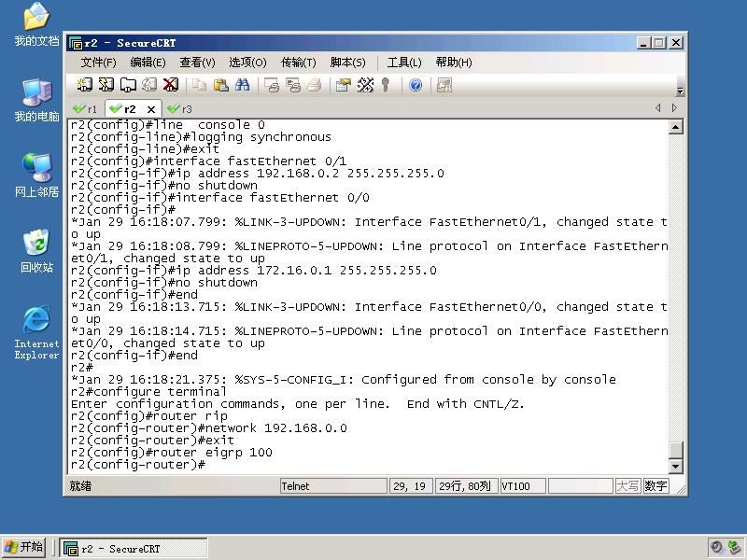Click the ip address 172.16.0.1 line
Image resolution: width=747 pixels, height=560 pixels.
click(x=253, y=271)
